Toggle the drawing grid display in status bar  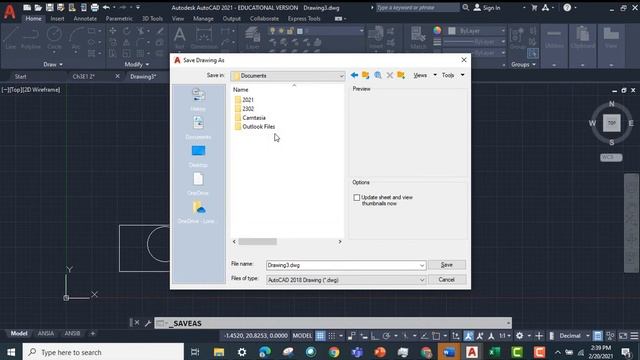320,336
